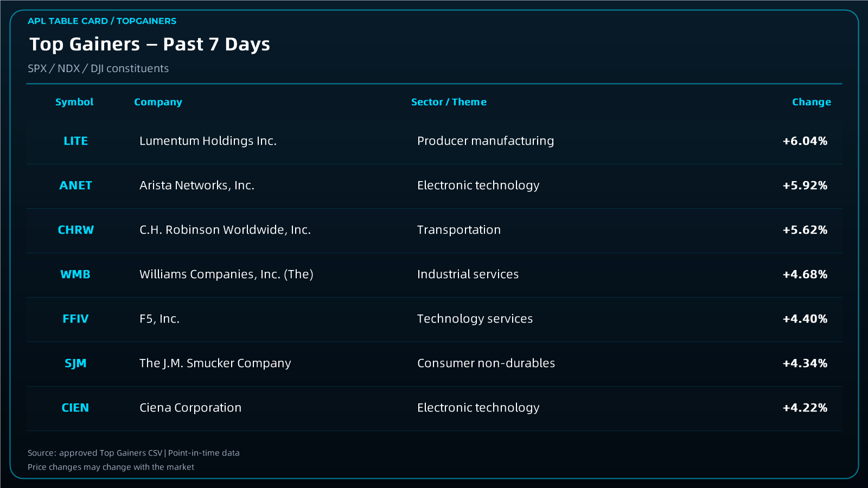Select the SJM ticker symbol
The image size is (868, 488).
75,363
